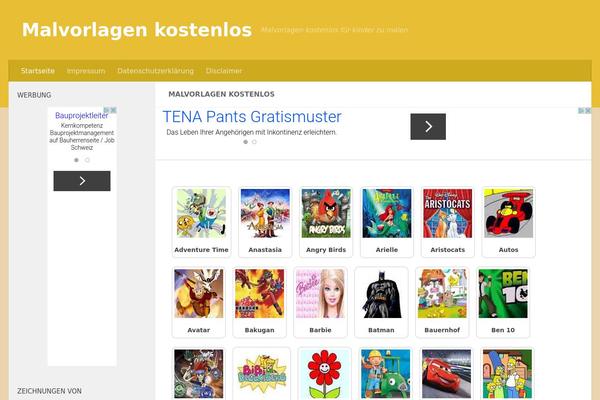This screenshot has width=600, height=400.
Task: Select the red flower image icon
Action: (x=321, y=373)
